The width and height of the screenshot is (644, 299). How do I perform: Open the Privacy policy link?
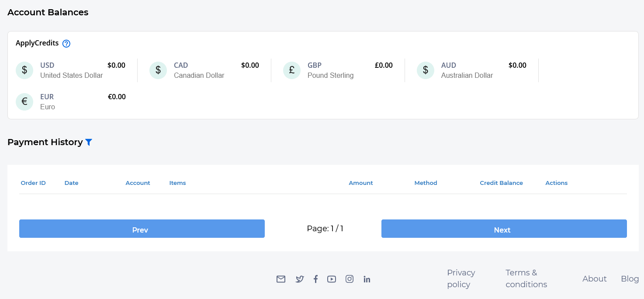click(x=461, y=278)
